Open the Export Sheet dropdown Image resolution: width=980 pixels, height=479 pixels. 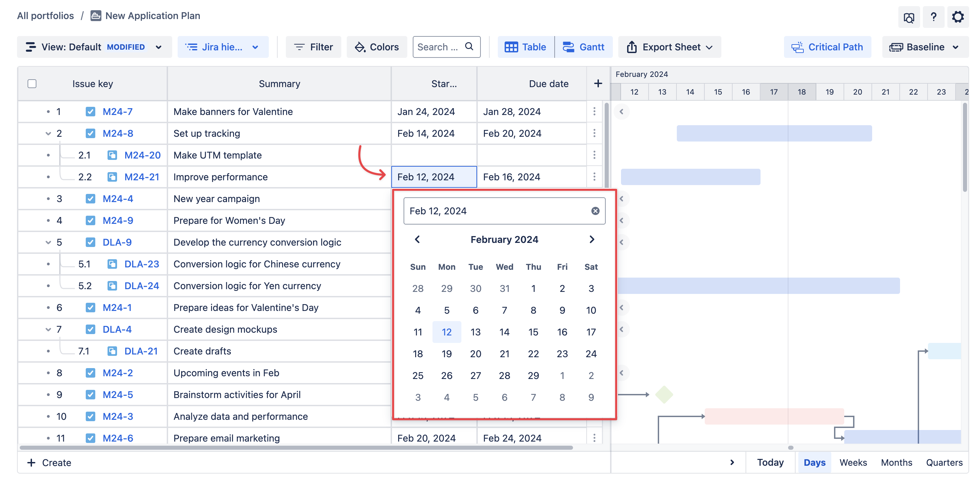(669, 47)
